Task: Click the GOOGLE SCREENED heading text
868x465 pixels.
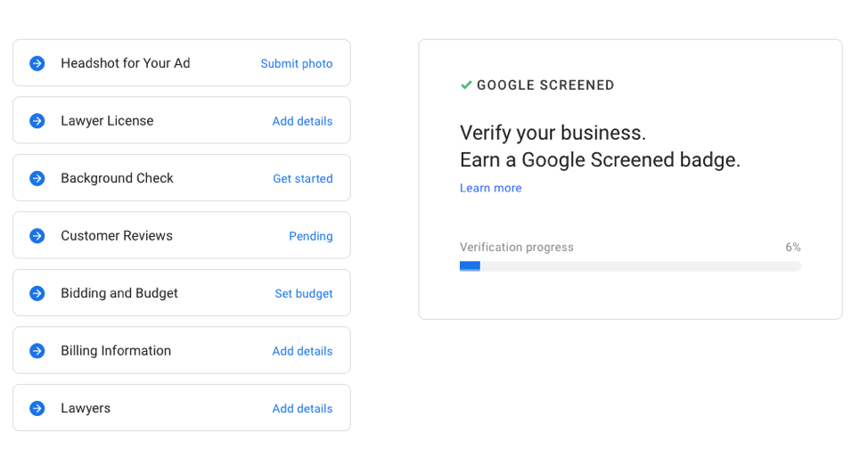Action: (x=545, y=86)
